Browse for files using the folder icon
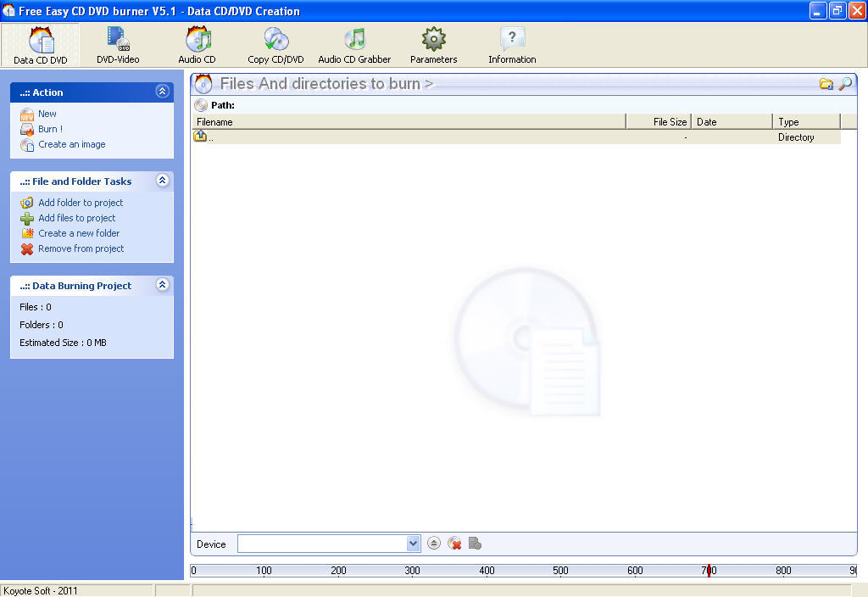 click(x=826, y=84)
